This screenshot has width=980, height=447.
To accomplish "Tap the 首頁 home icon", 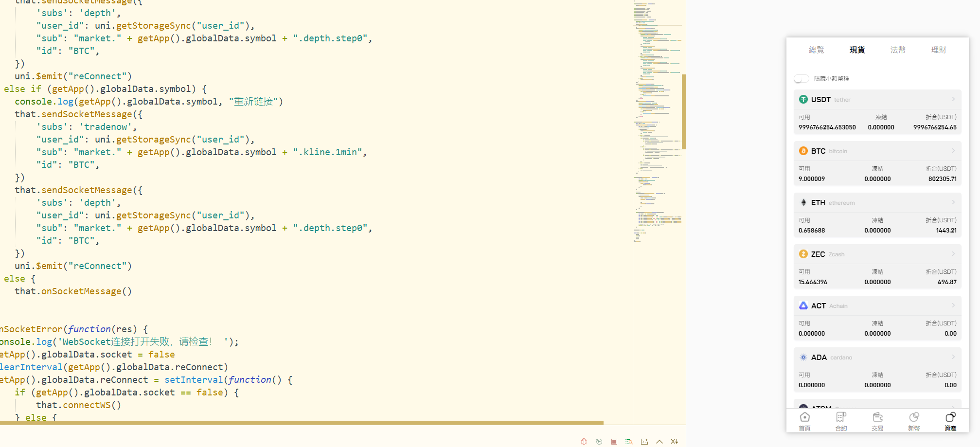I will point(804,421).
